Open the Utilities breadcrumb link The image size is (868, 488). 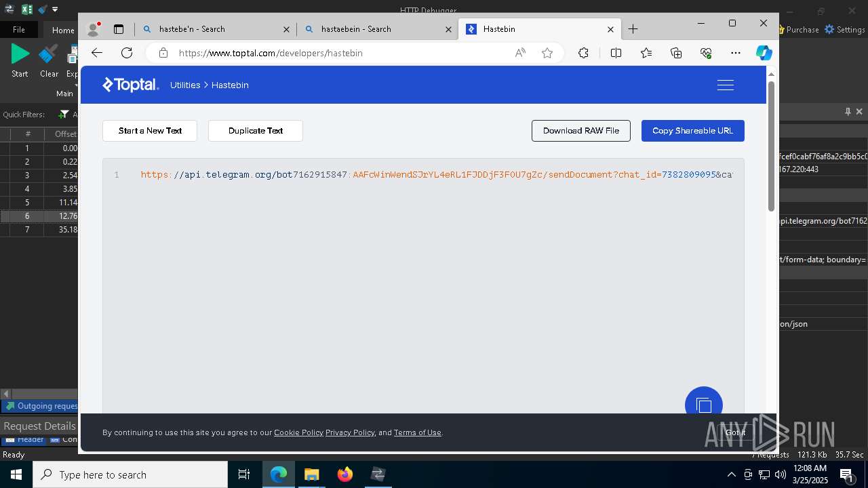(185, 85)
